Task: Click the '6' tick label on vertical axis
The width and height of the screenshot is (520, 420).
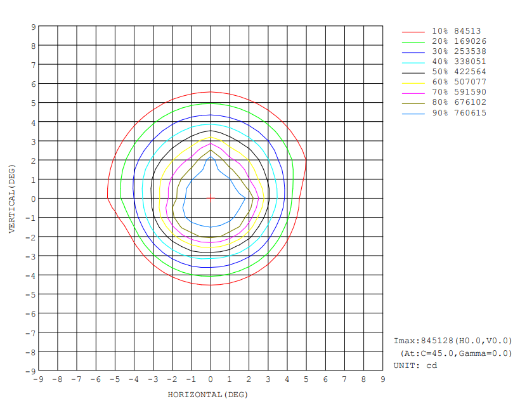Action: [x=32, y=84]
